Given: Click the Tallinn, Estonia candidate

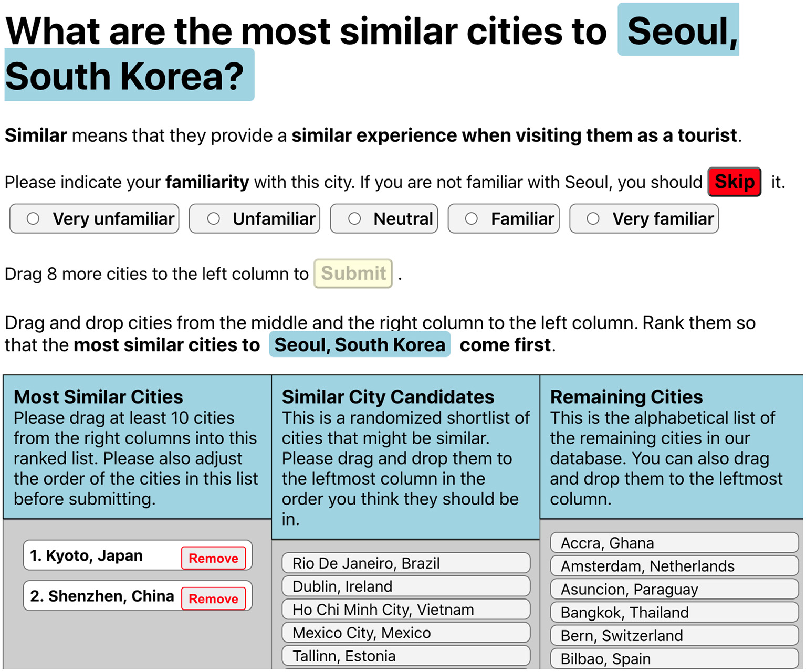Looking at the screenshot, I should 405,656.
